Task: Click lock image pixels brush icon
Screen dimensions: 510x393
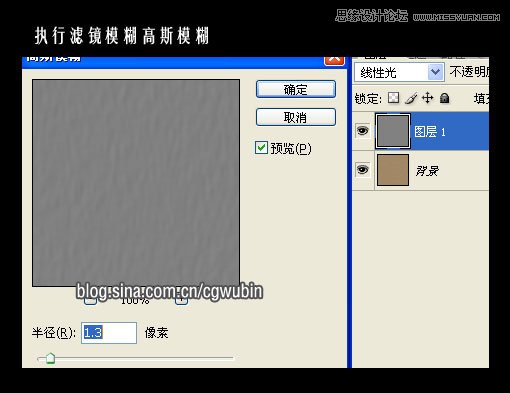Action: point(411,98)
